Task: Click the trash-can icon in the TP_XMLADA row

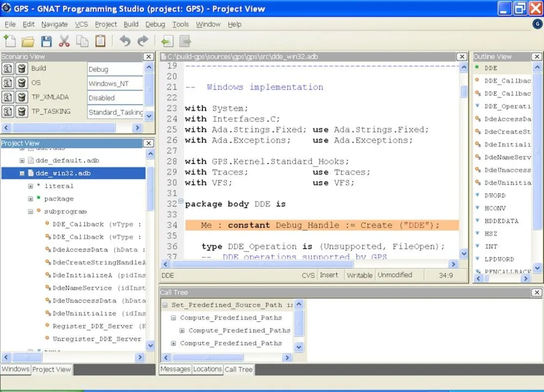Action: (22, 97)
